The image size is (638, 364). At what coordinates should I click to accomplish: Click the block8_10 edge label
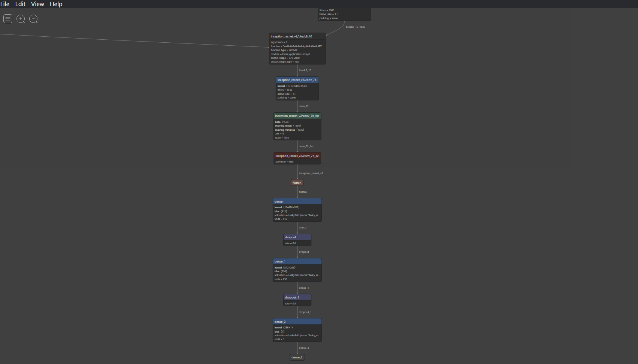(305, 70)
